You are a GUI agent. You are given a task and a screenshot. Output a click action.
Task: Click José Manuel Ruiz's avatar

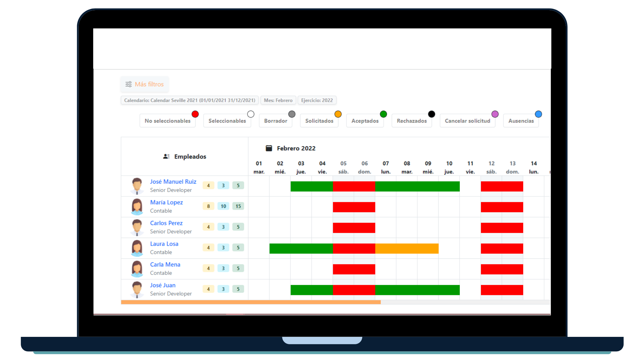[x=137, y=186]
